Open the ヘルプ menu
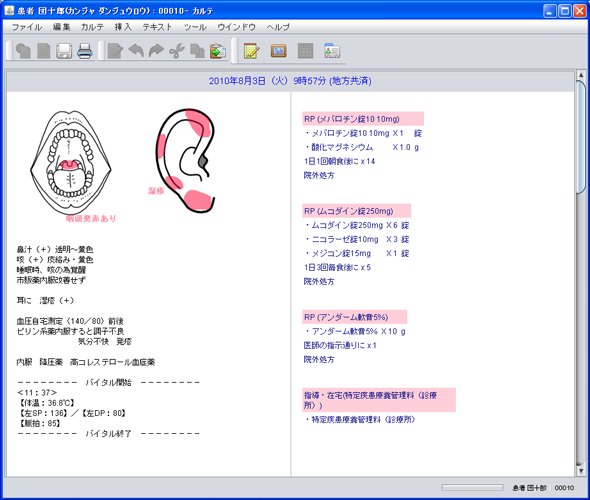 click(x=278, y=27)
